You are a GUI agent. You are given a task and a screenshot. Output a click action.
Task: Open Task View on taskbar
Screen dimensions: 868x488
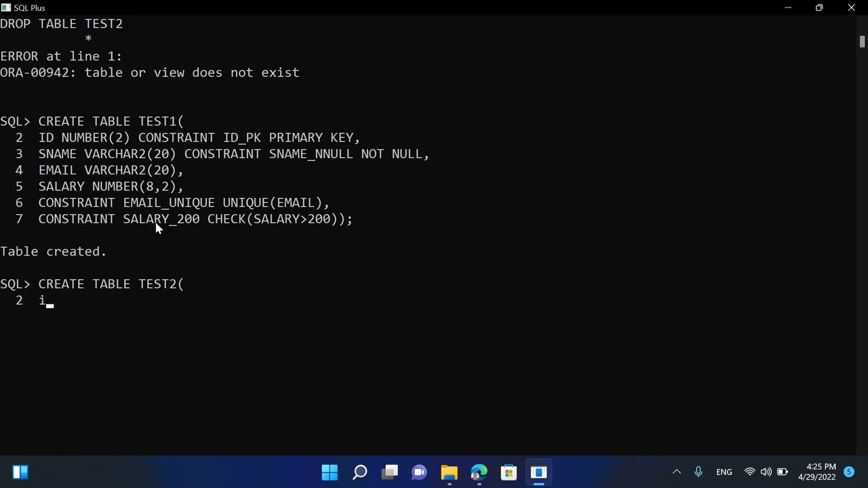(389, 472)
